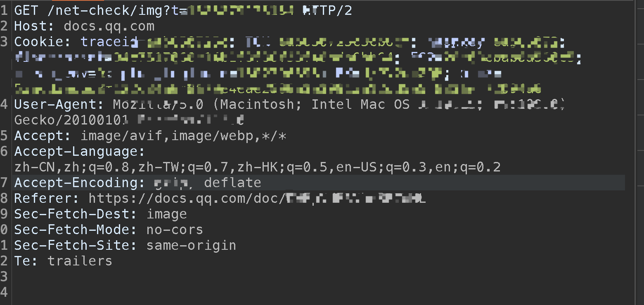Click the trailers value of Te header
This screenshot has height=305, width=644.
pos(80,261)
